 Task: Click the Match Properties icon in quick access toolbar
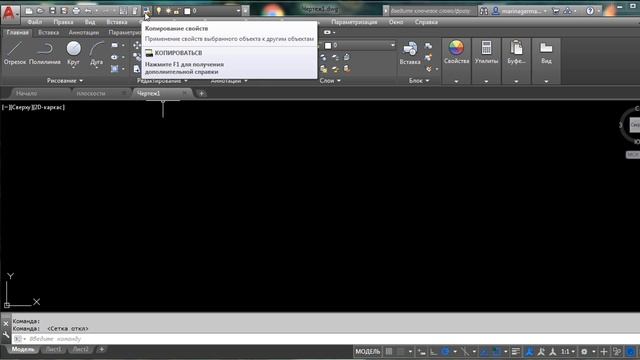tap(146, 11)
